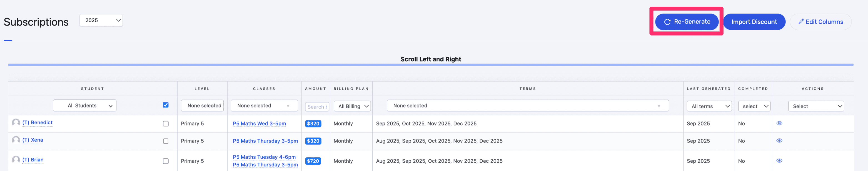Click Brian's profile avatar icon

click(x=16, y=160)
